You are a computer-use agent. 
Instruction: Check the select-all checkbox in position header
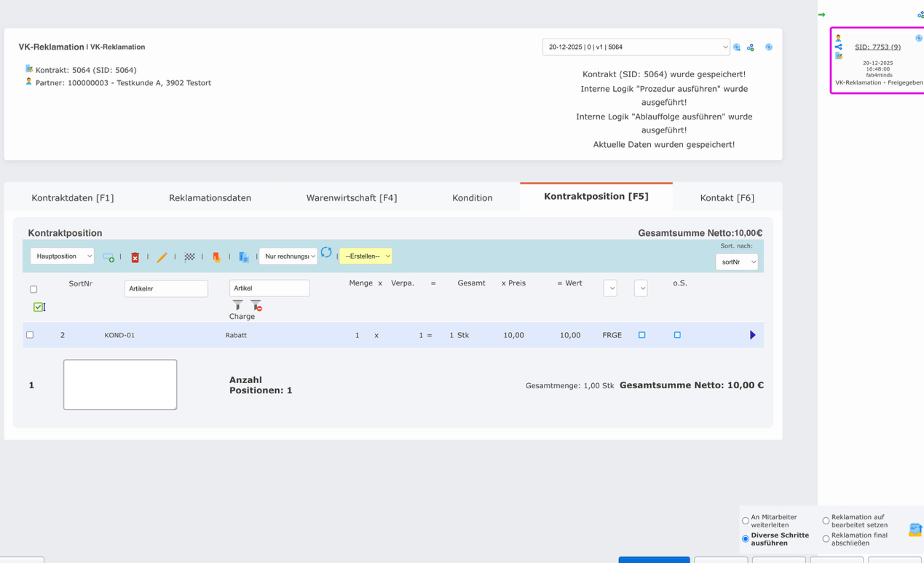click(x=33, y=288)
